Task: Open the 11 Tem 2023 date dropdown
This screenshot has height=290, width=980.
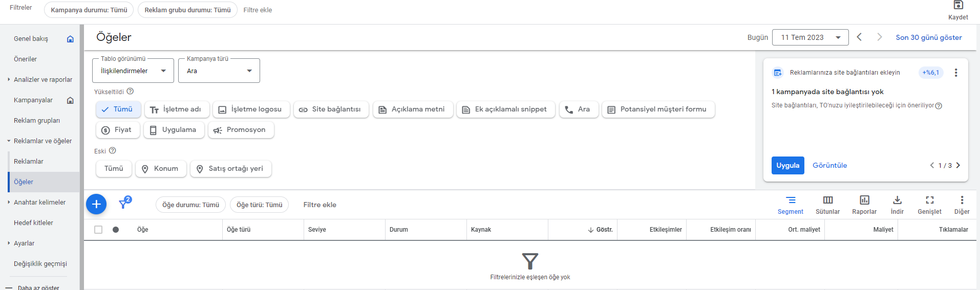Action: [x=810, y=37]
